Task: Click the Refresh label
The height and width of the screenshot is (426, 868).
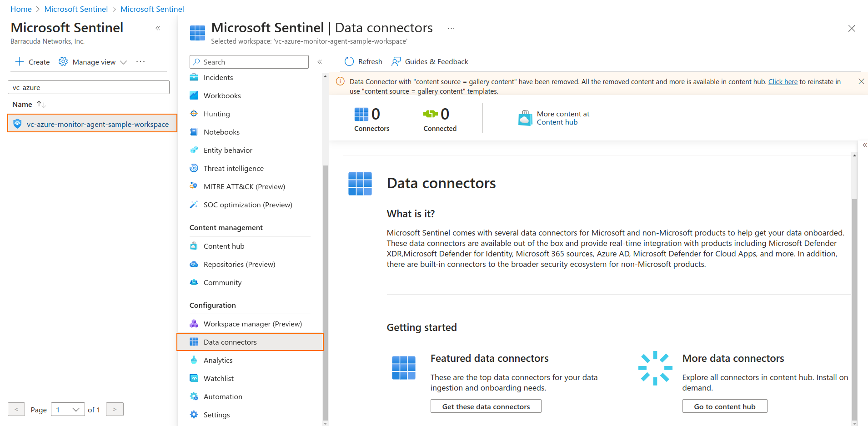Action: 370,61
